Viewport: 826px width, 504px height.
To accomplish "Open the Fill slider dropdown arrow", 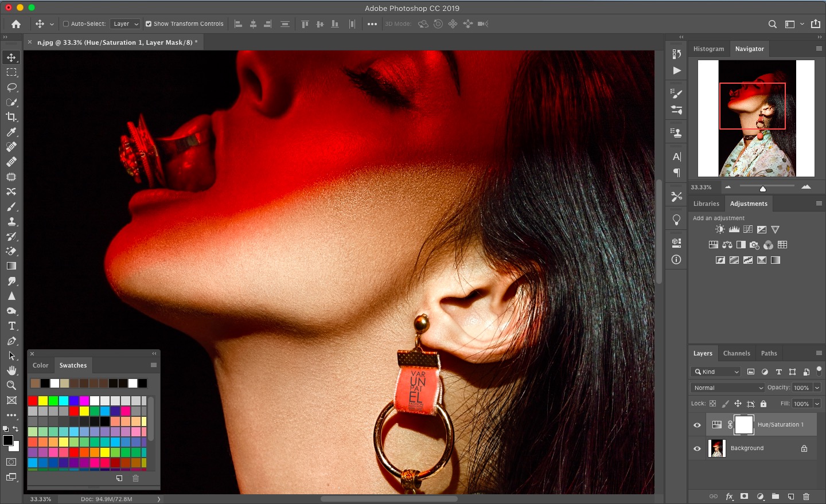I will 817,404.
